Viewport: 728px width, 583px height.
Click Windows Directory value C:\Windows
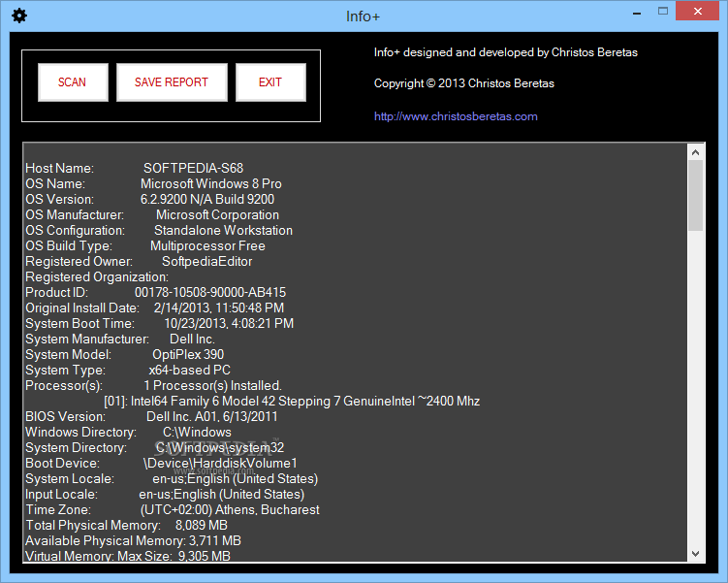[x=197, y=433]
